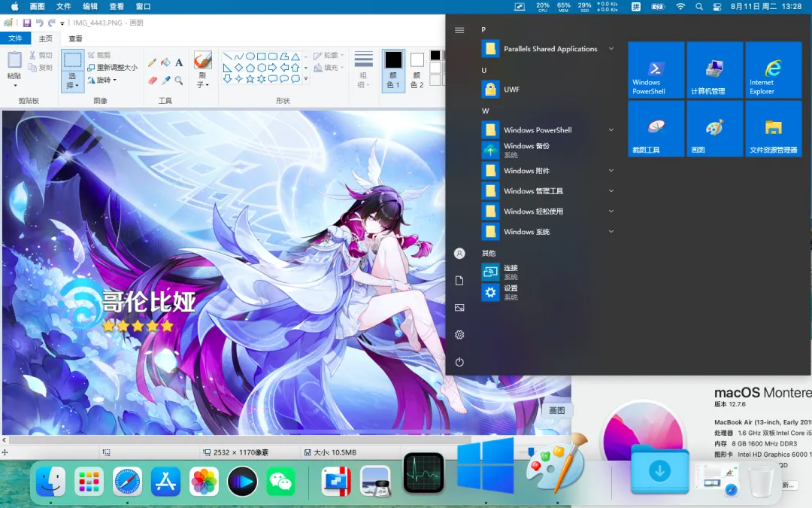
Task: Click the Save icon in Paint's title bar
Action: 27,23
